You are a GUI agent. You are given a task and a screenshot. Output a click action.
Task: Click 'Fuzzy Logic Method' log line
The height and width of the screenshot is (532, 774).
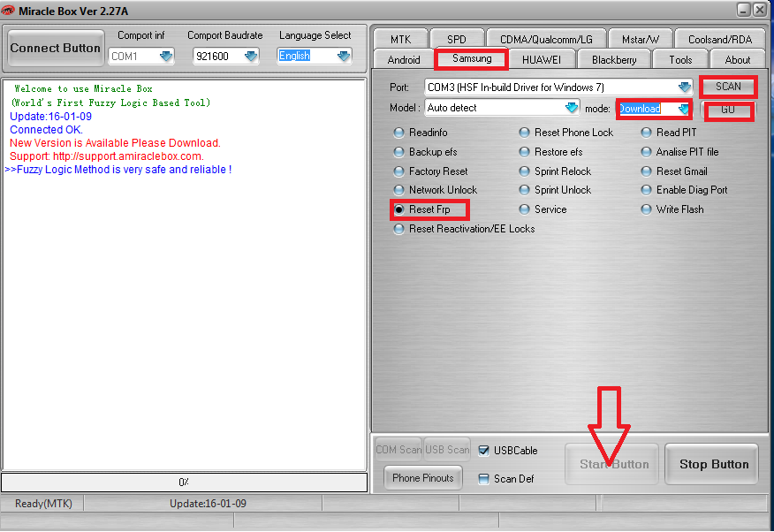click(118, 170)
